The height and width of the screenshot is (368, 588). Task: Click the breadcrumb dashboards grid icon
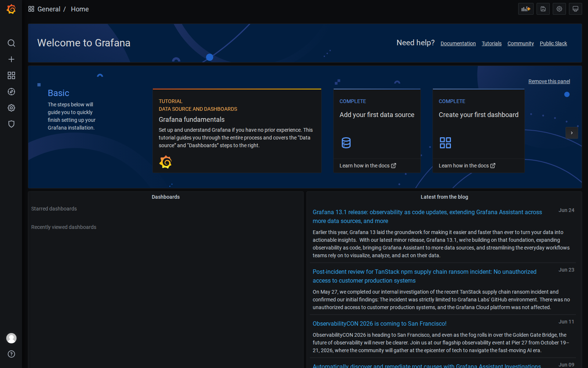click(31, 9)
